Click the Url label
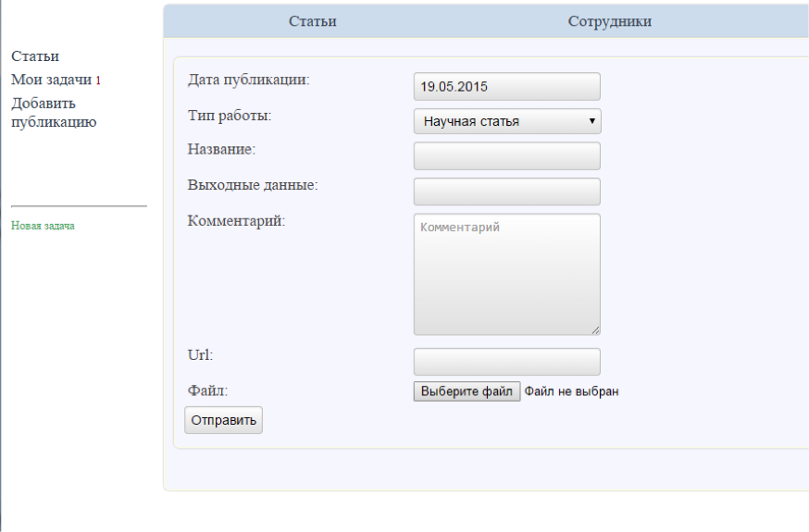The width and height of the screenshot is (809, 532). tap(200, 354)
